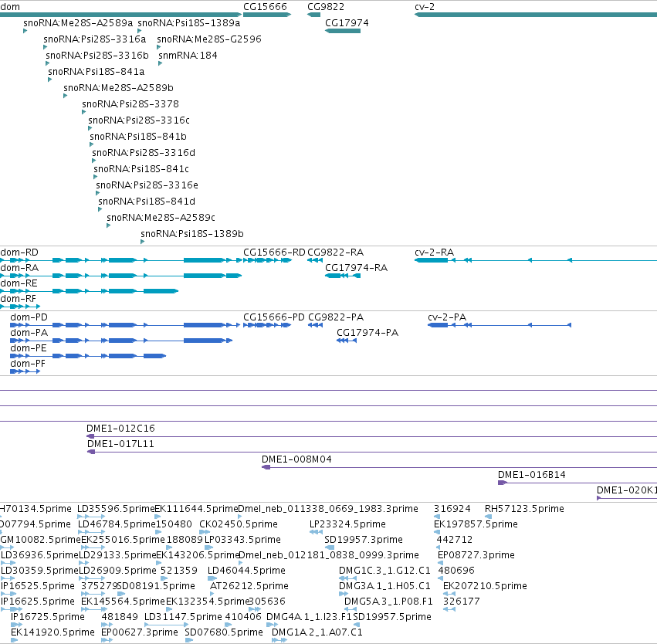The height and width of the screenshot is (644, 657).
Task: Click the dom-RD transcript label
Action: (x=19, y=253)
